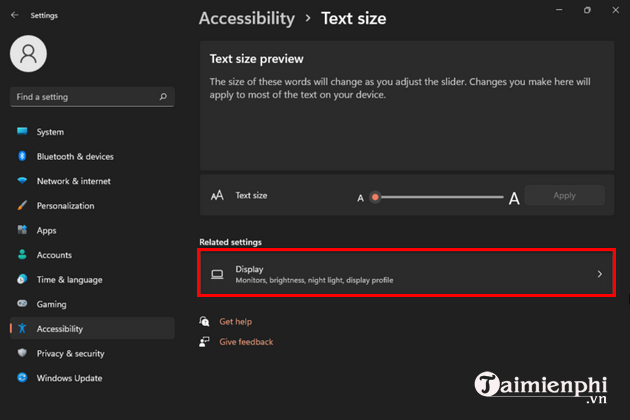630x420 pixels.
Task: Click the Accessibility figure icon
Action: coord(22,328)
